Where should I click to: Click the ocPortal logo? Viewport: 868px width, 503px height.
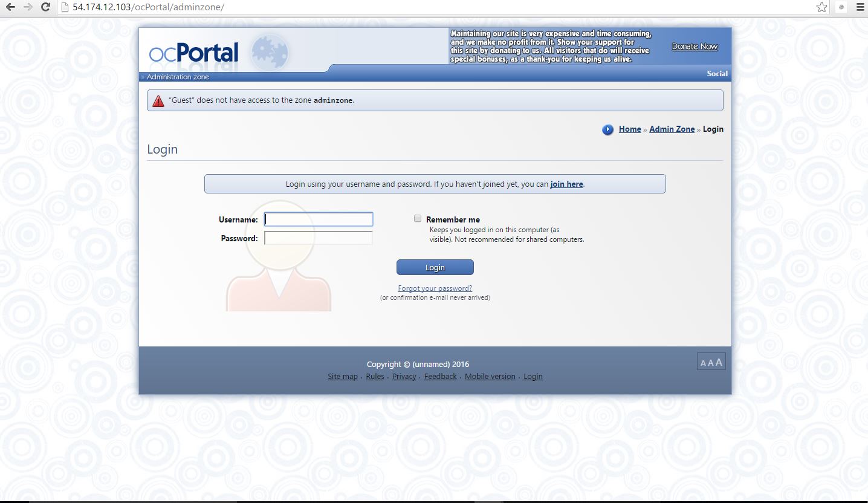coord(192,52)
